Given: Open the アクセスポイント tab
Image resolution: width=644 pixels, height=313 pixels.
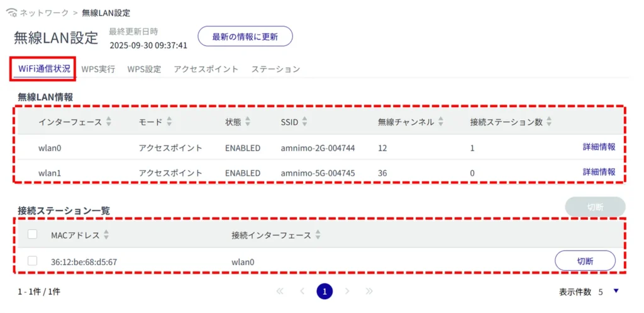Looking at the screenshot, I should pyautogui.click(x=206, y=69).
